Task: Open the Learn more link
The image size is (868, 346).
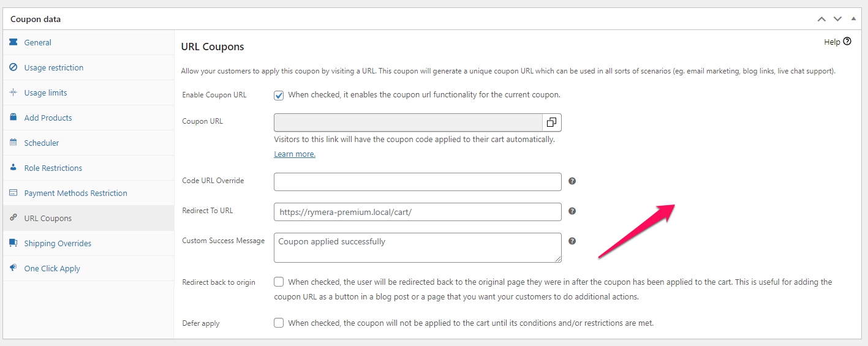Action: [x=295, y=154]
